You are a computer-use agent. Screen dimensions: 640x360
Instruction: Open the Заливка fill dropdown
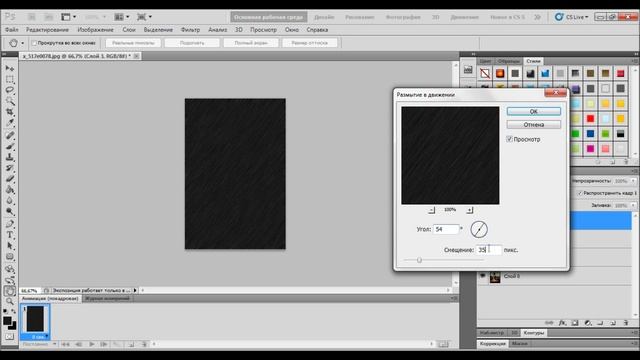click(633, 205)
